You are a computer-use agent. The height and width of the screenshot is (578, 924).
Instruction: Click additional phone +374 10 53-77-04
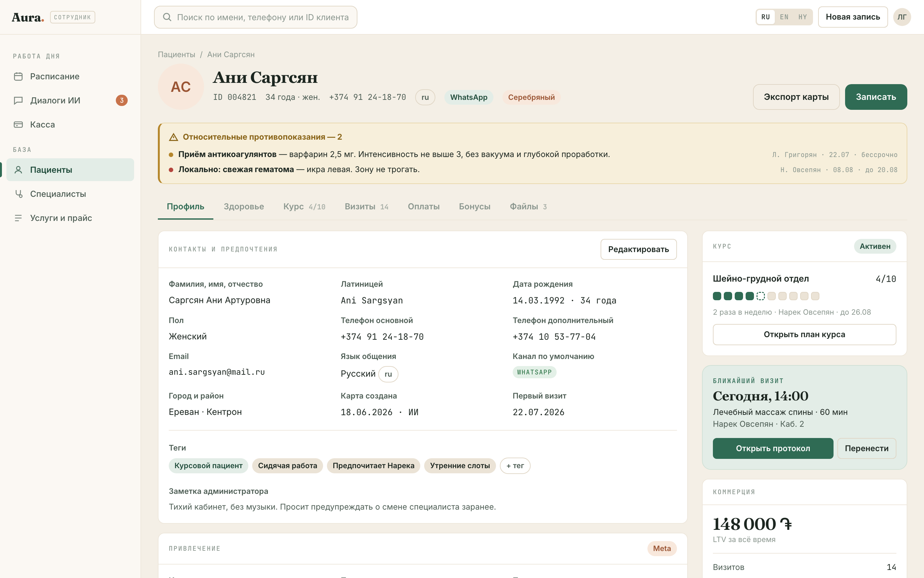coord(554,337)
